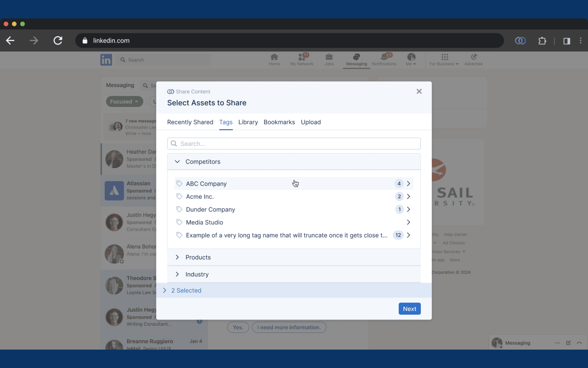This screenshot has width=588, height=368.
Task: Click the tag icon beside ABC Company
Action: pyautogui.click(x=179, y=184)
